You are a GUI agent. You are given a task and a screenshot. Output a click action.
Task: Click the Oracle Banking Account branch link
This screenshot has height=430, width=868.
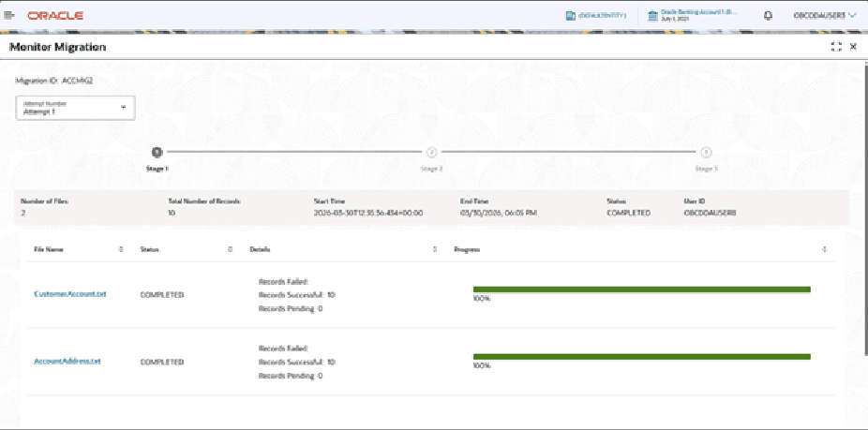699,12
